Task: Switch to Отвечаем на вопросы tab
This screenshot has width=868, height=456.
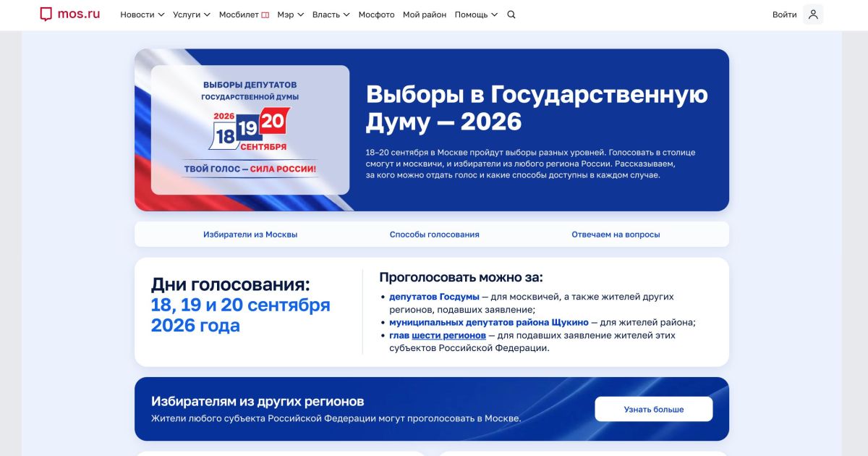Action: coord(616,235)
